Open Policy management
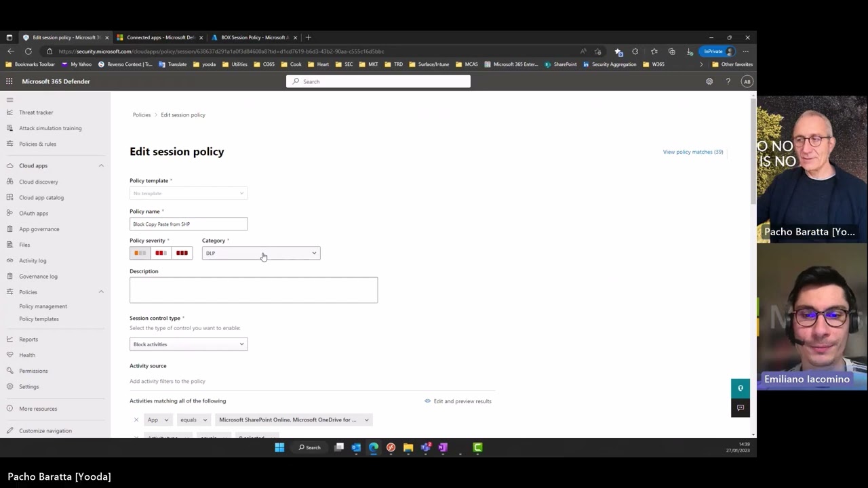The height and width of the screenshot is (488, 868). [43, 306]
